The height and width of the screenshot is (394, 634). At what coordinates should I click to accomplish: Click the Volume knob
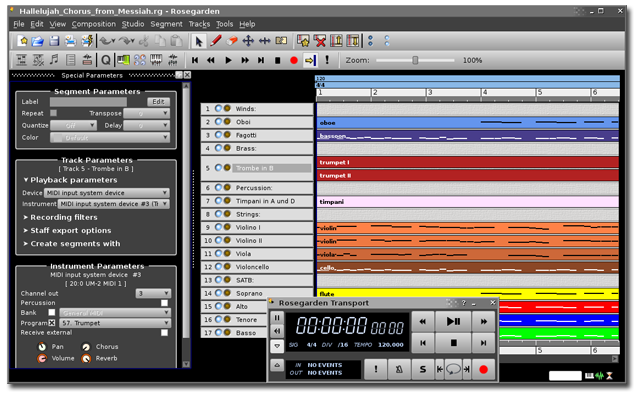point(42,358)
